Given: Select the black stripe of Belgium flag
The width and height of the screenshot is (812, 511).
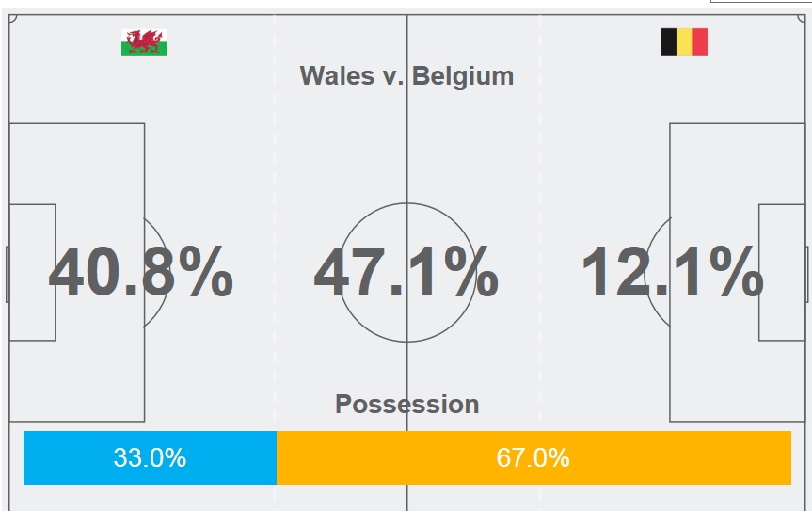Looking at the screenshot, I should pyautogui.click(x=669, y=42).
